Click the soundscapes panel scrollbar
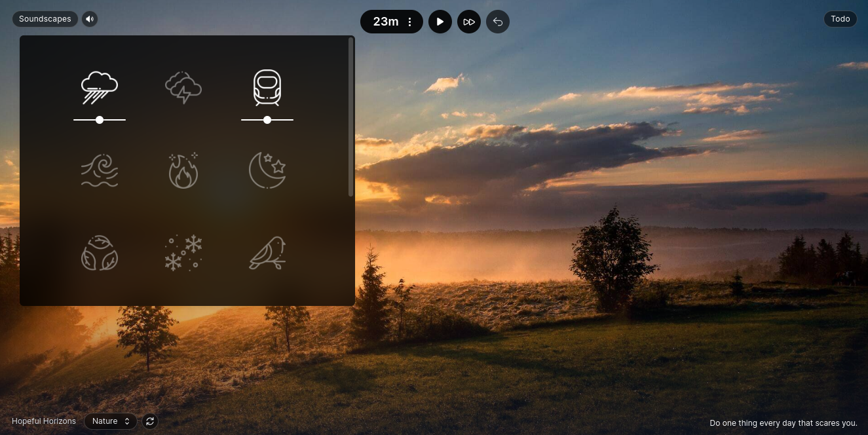 tap(351, 117)
